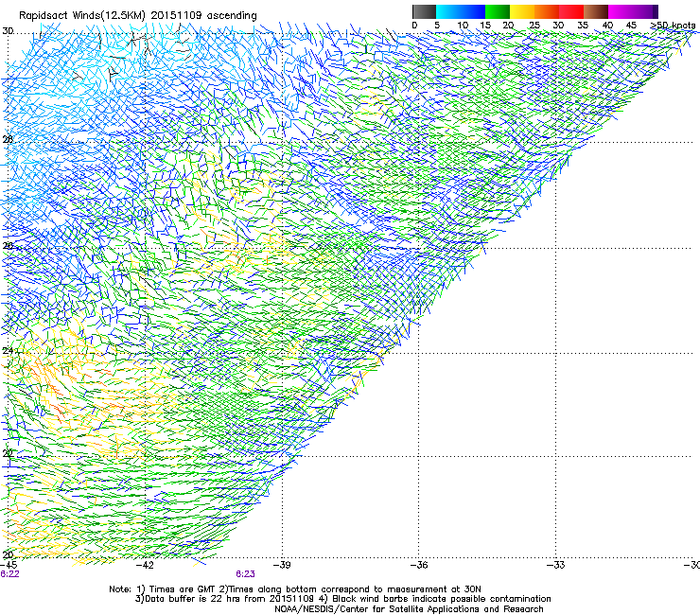Screen dimensions: 700x615
Task: Select the legend label '10'
Action: (x=463, y=26)
